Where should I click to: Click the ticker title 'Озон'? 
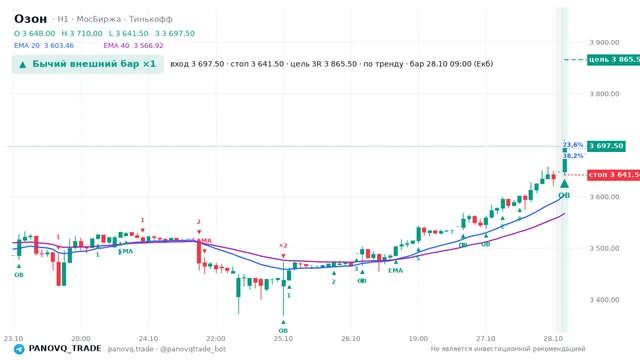click(31, 19)
